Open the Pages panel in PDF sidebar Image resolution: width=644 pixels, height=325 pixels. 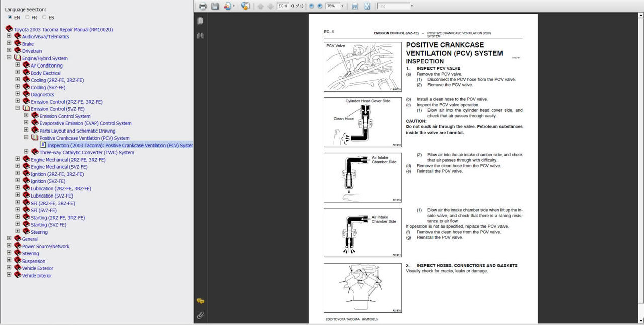click(x=200, y=21)
